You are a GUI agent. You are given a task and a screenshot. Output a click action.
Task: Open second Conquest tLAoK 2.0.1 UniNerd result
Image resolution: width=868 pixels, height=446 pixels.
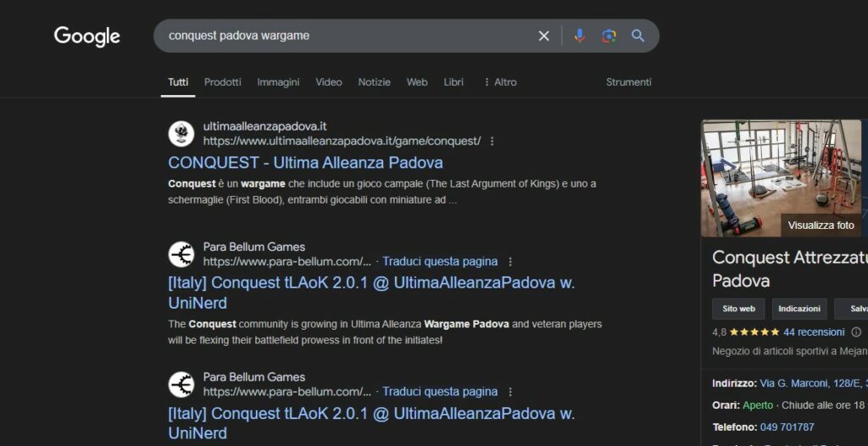point(371,423)
